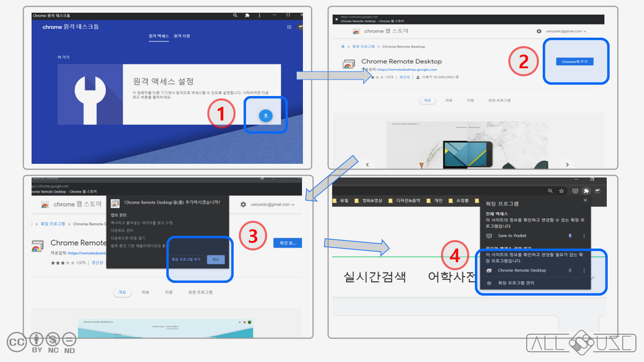Select the 원격 액세스 tab
The width and height of the screenshot is (644, 362).
tap(159, 36)
